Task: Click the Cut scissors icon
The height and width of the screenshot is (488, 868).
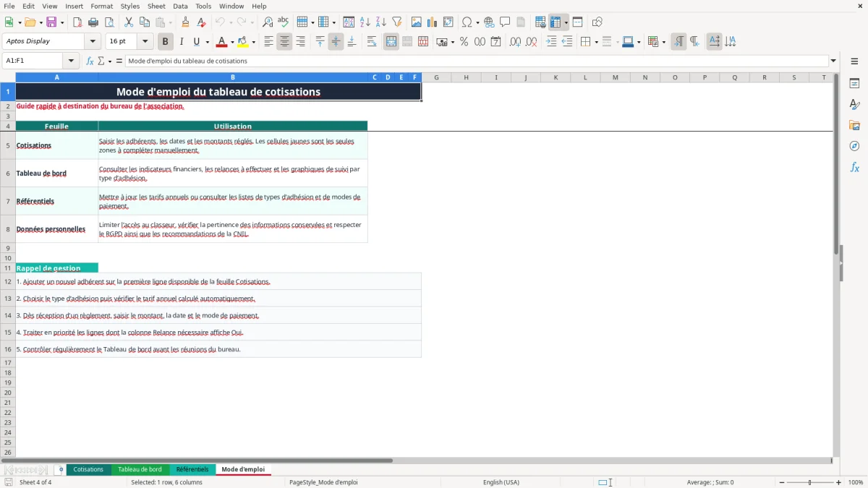Action: click(129, 22)
